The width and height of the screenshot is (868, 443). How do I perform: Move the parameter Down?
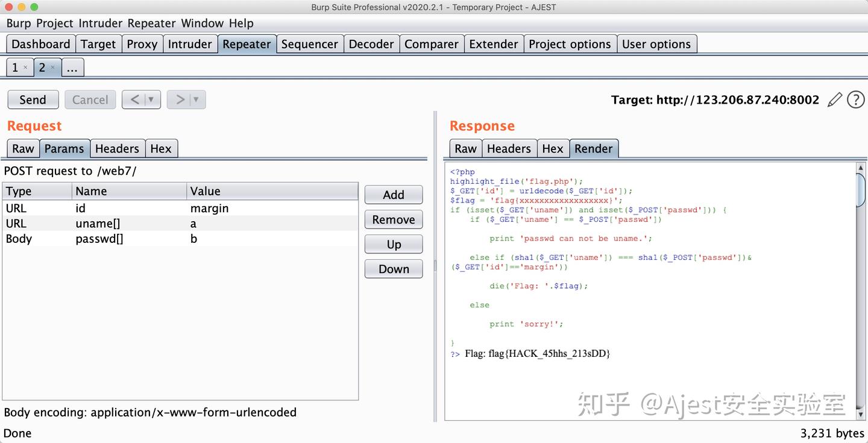pos(394,269)
